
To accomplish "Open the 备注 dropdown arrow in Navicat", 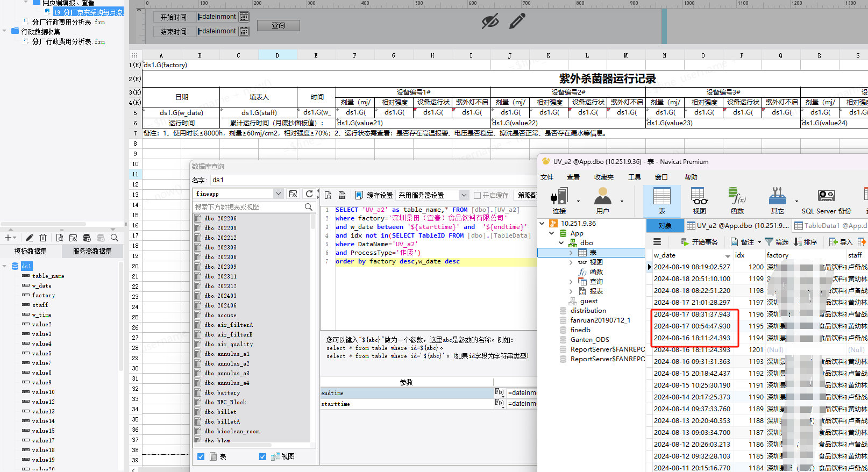I will point(759,242).
